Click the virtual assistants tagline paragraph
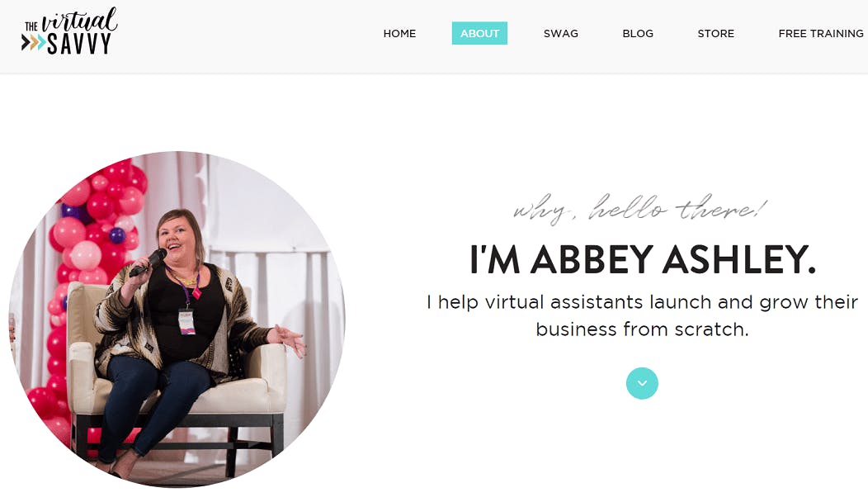The image size is (868, 502). click(x=642, y=315)
